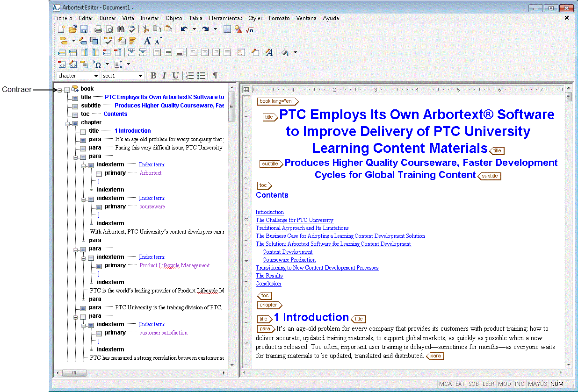578x392 pixels.
Task: Click the table icon at the ruler corner
Action: [246, 89]
